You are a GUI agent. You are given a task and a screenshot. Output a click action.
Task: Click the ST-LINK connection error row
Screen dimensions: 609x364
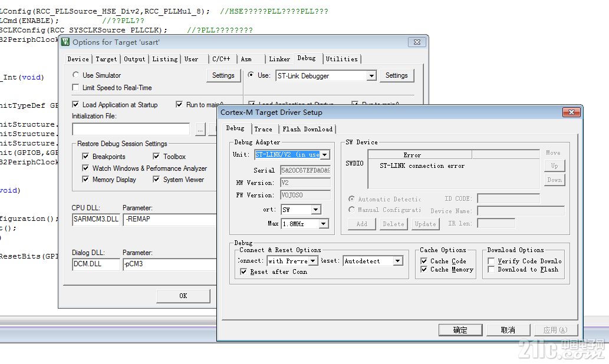[x=422, y=166]
